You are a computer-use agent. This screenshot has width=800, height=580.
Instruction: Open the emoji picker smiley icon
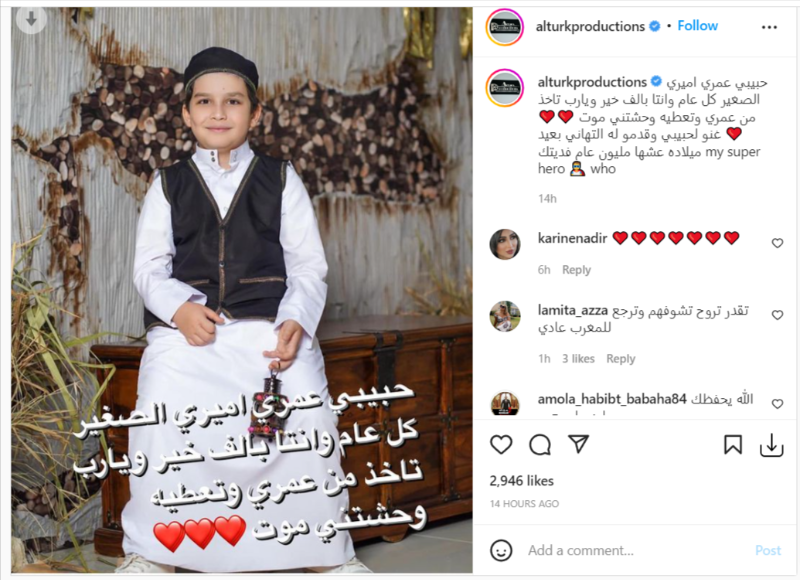click(x=501, y=550)
